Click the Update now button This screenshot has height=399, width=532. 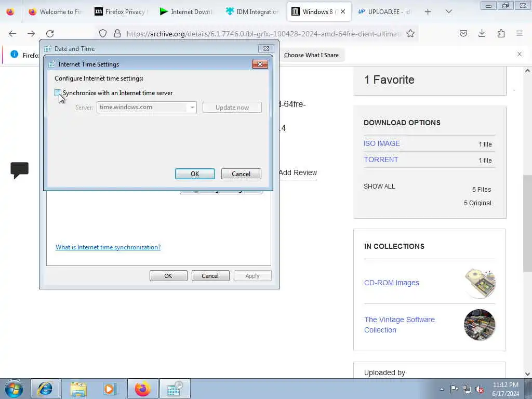232,108
